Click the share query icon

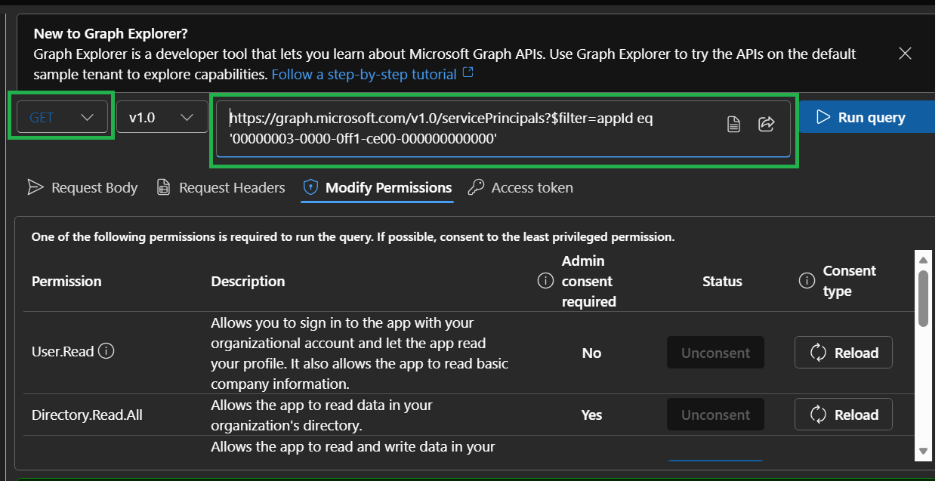tap(766, 124)
